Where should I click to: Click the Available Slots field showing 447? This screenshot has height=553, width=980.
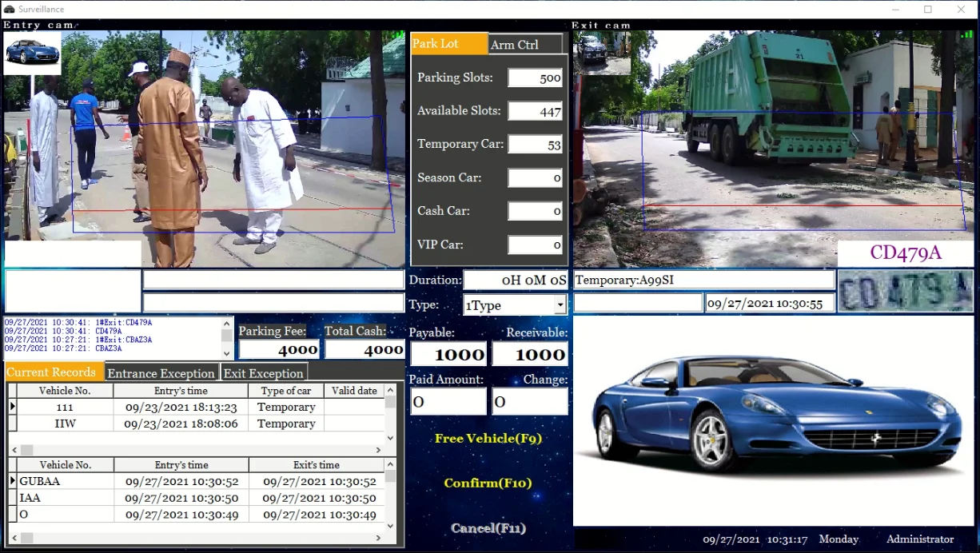(x=536, y=112)
